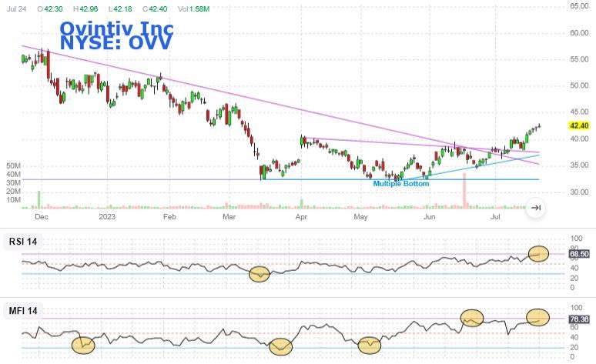This screenshot has height=364, width=596.
Task: Click MFI high circle marker in June
Action: click(471, 317)
